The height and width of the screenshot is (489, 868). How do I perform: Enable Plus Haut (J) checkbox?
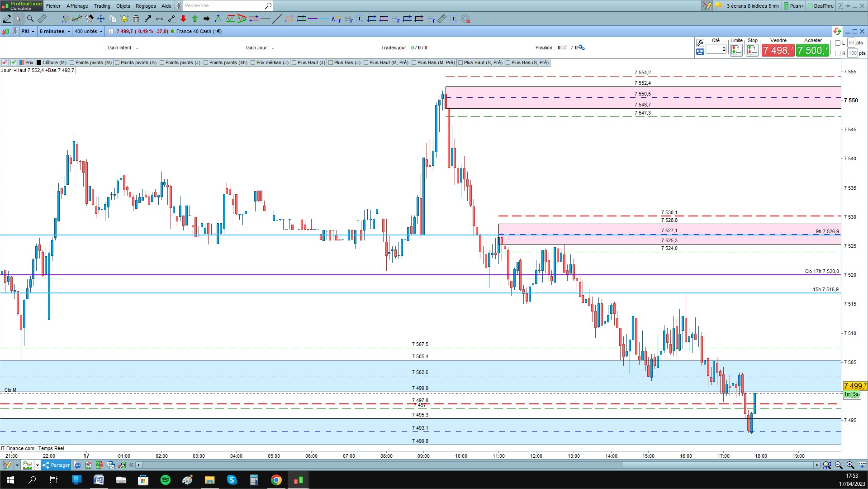click(294, 62)
